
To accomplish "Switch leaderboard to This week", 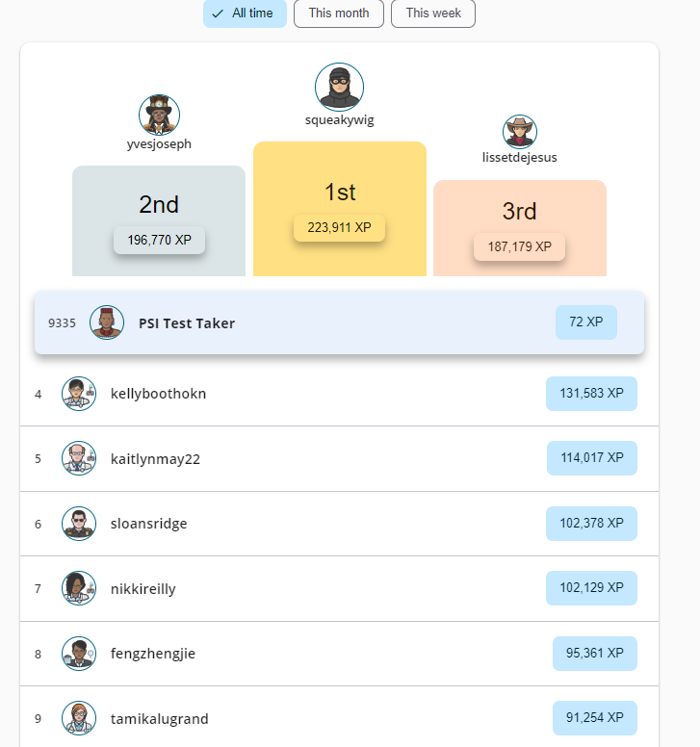I will pos(433,13).
